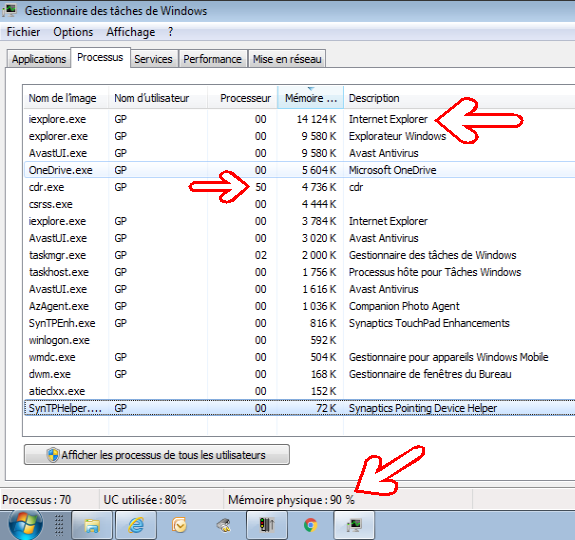575x540 pixels.
Task: Click Processus hôte pour Tâches Windows description
Action: tap(435, 272)
